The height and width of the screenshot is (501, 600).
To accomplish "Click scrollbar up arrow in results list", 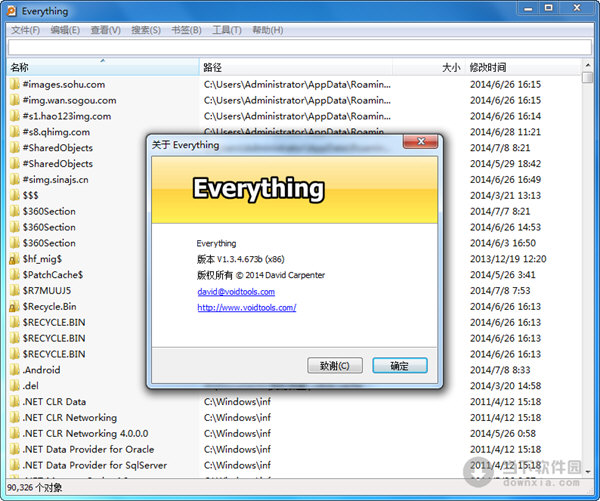I will [x=587, y=65].
